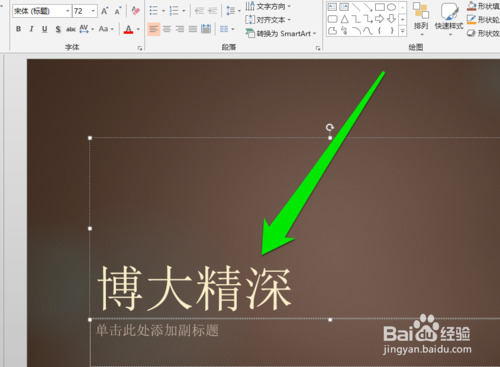Increase font size with large A icon
The height and width of the screenshot is (367, 500).
[x=105, y=11]
